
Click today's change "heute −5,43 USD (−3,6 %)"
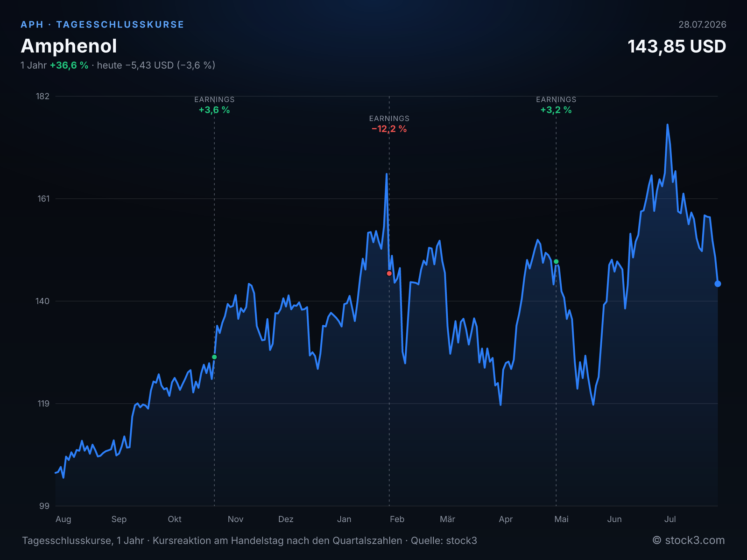pyautogui.click(x=156, y=65)
